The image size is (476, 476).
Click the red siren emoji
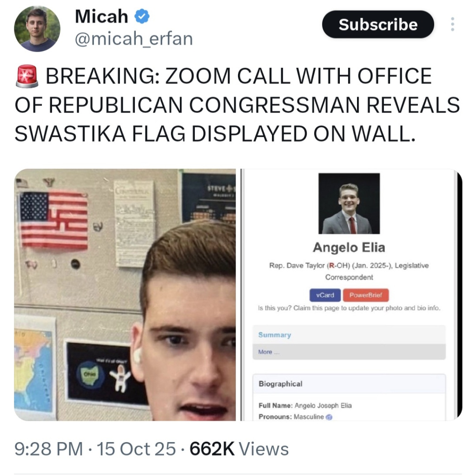point(27,76)
